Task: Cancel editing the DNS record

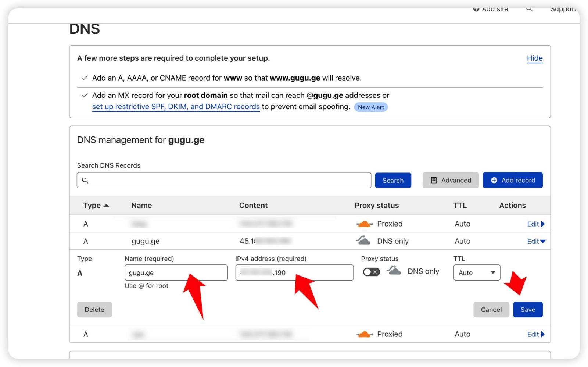Action: tap(491, 310)
